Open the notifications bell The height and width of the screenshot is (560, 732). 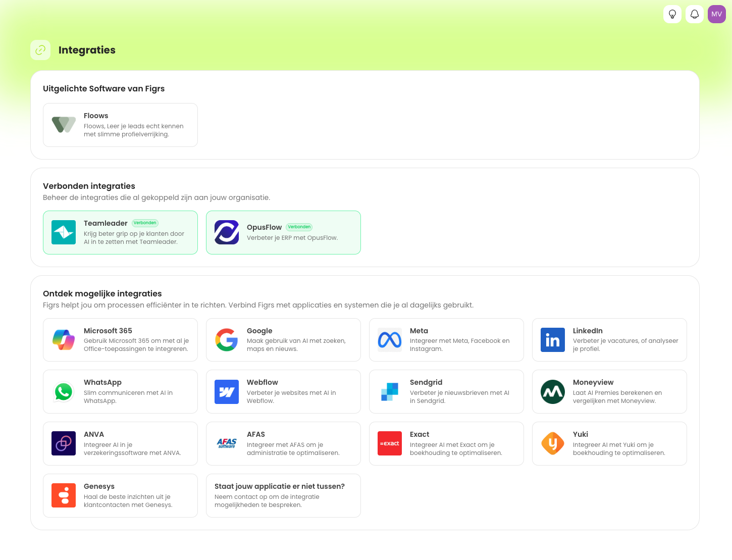pos(695,14)
